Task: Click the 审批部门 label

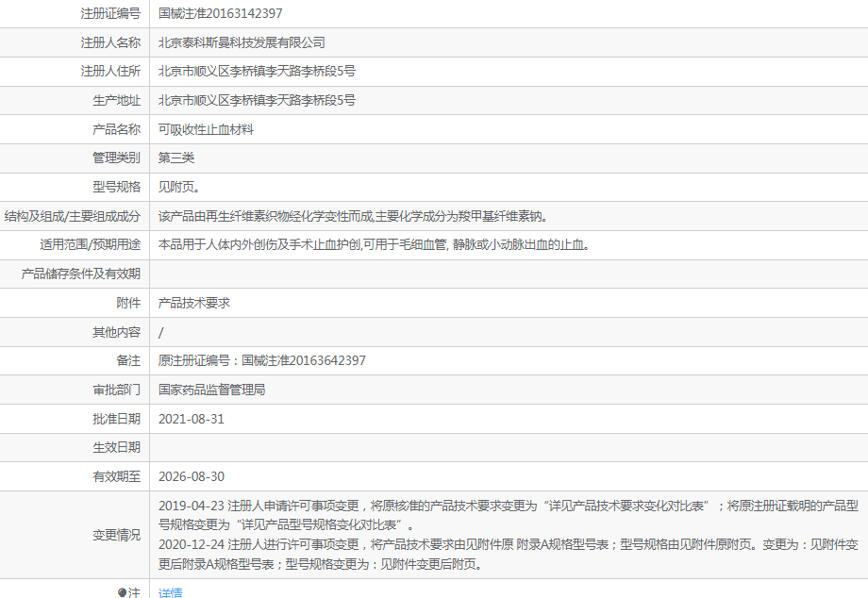Action: 117,390
